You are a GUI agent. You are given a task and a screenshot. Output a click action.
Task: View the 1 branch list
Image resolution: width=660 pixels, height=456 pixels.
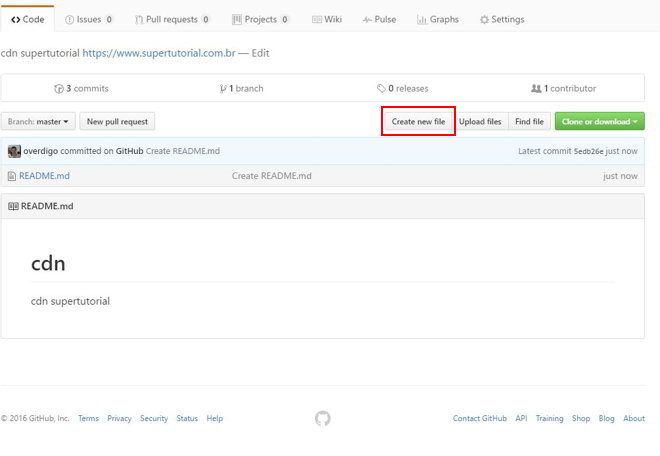pos(242,88)
